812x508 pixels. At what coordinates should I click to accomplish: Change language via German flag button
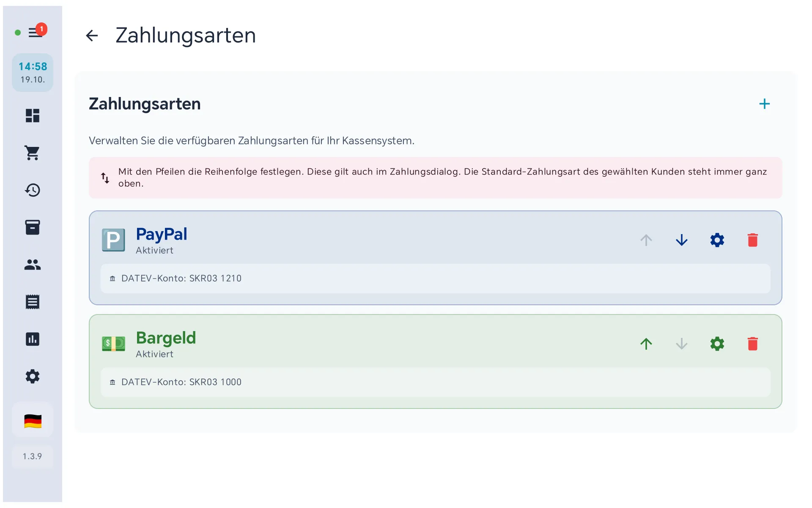[33, 421]
